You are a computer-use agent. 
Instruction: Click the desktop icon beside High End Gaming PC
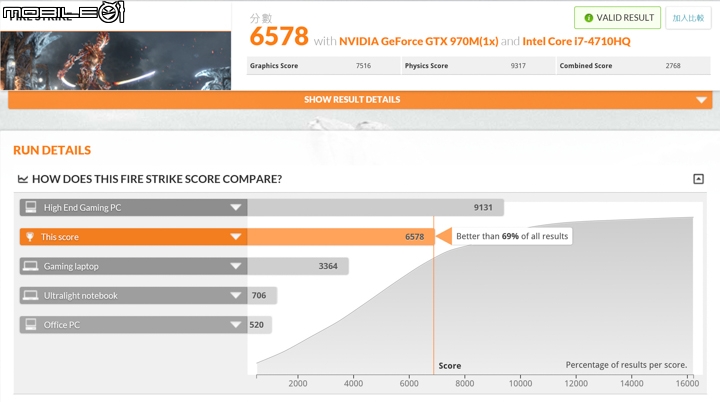[x=31, y=207]
